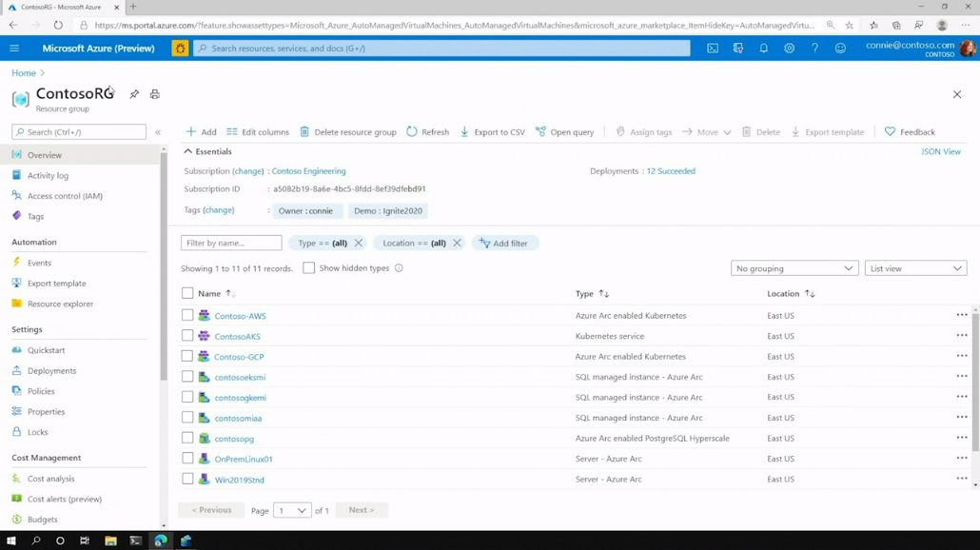Image resolution: width=980 pixels, height=550 pixels.
Task: Open the No grouping dropdown
Action: (x=794, y=268)
